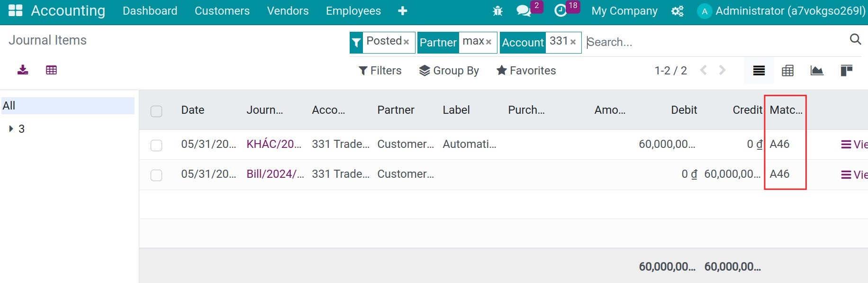Open the debug bug icon
This screenshot has width=868, height=283.
497,11
